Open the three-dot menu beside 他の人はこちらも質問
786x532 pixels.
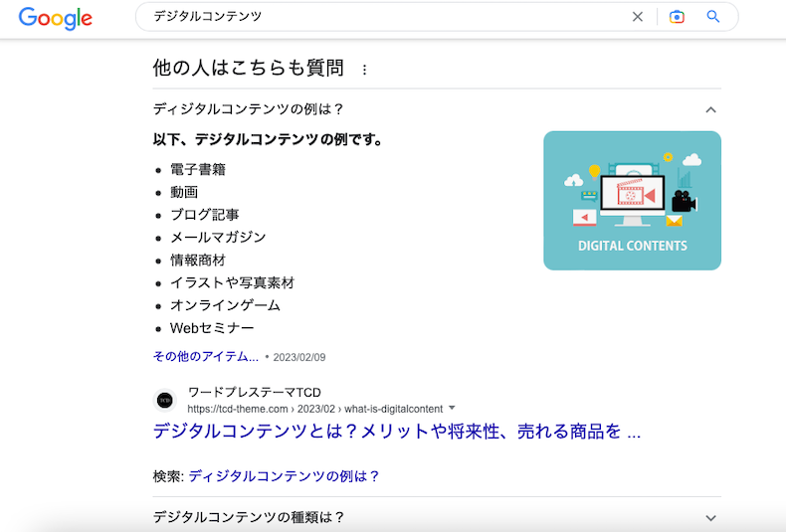point(364,70)
